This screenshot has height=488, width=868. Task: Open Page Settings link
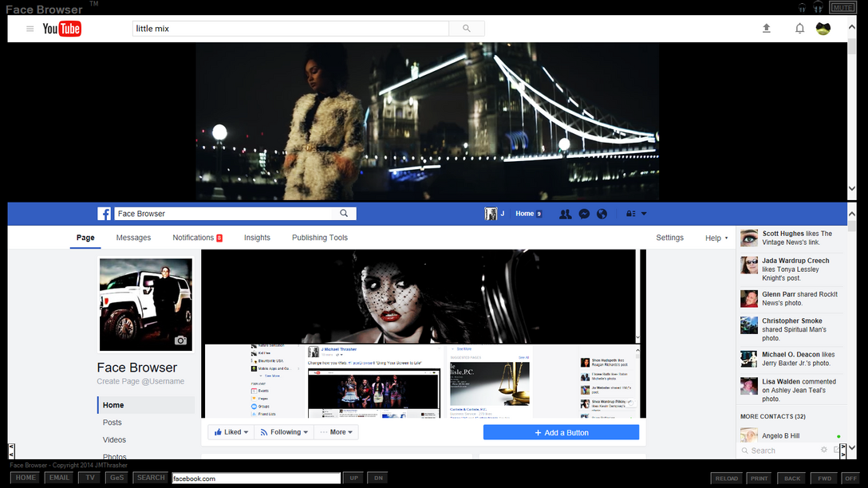click(x=669, y=238)
